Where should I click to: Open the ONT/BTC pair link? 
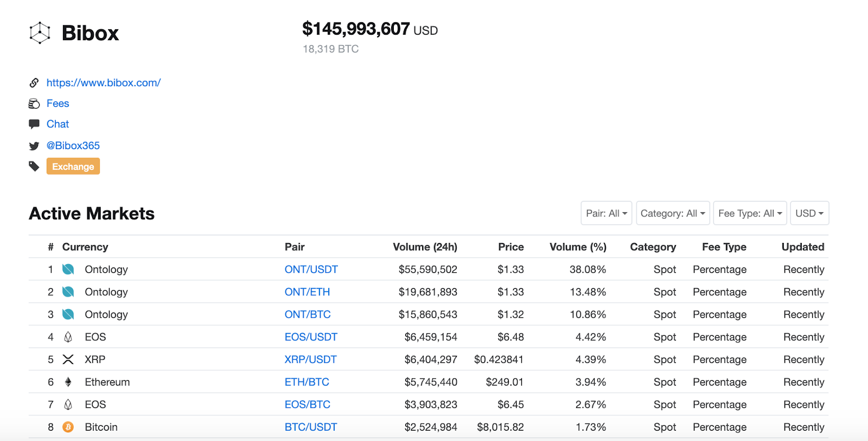[308, 314]
